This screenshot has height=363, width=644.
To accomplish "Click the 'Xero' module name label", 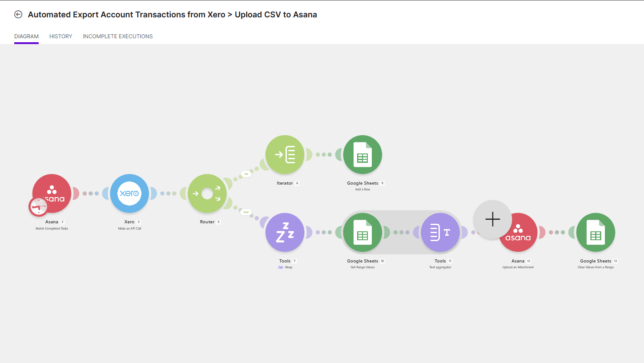I will [x=129, y=222].
